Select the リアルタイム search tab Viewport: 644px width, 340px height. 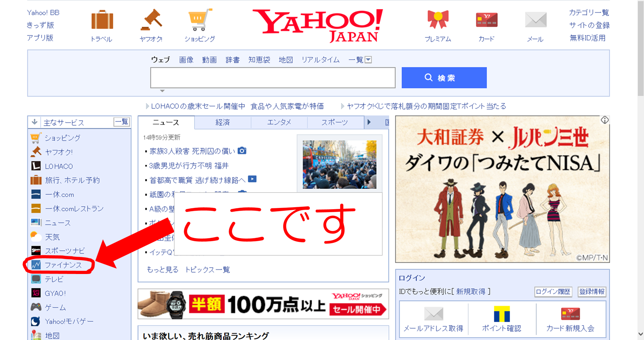tap(320, 59)
